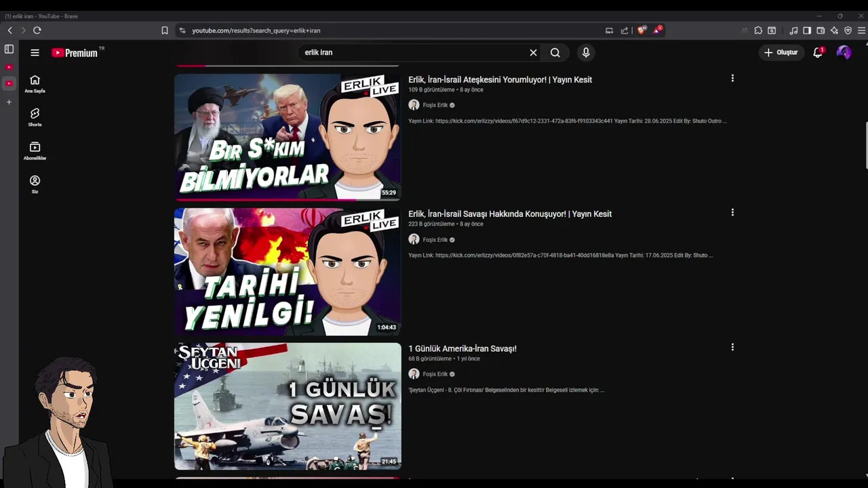This screenshot has height=488, width=868.
Task: Switch to the second YouTube vertical tab
Action: coord(9,83)
